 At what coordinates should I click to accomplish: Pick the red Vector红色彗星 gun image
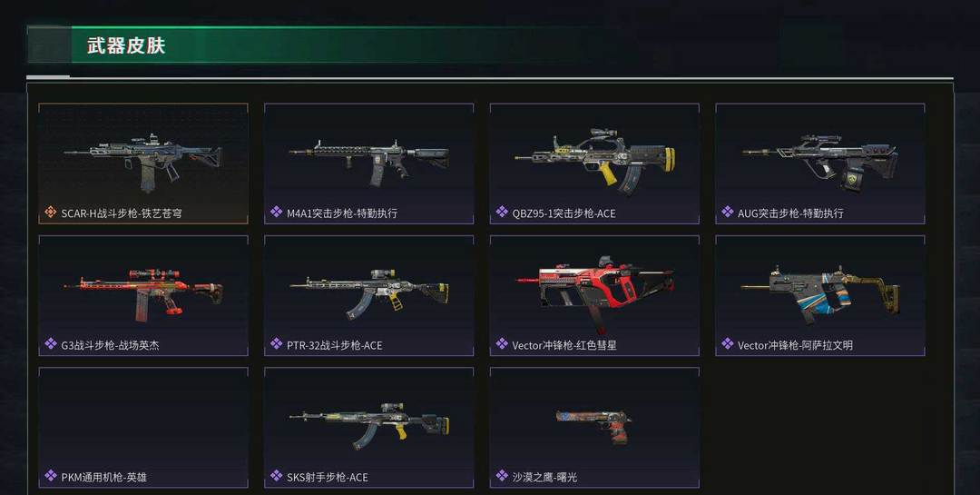[x=594, y=292]
